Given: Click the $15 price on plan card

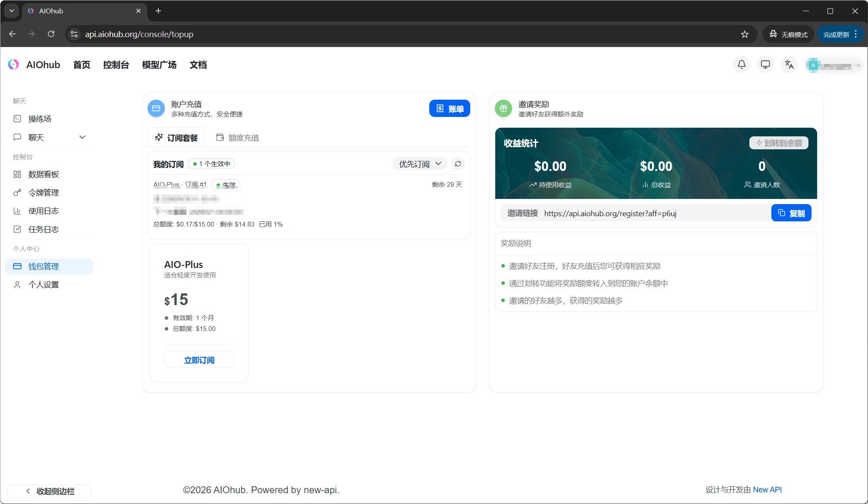Looking at the screenshot, I should [x=176, y=299].
